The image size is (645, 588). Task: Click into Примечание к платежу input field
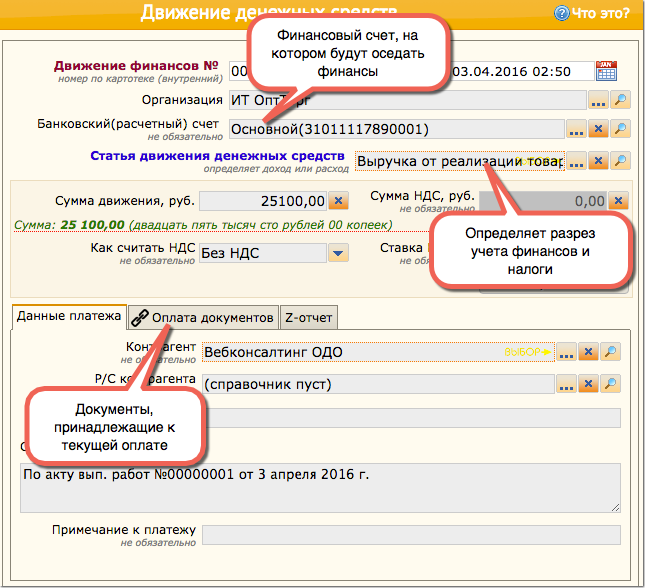coord(411,535)
